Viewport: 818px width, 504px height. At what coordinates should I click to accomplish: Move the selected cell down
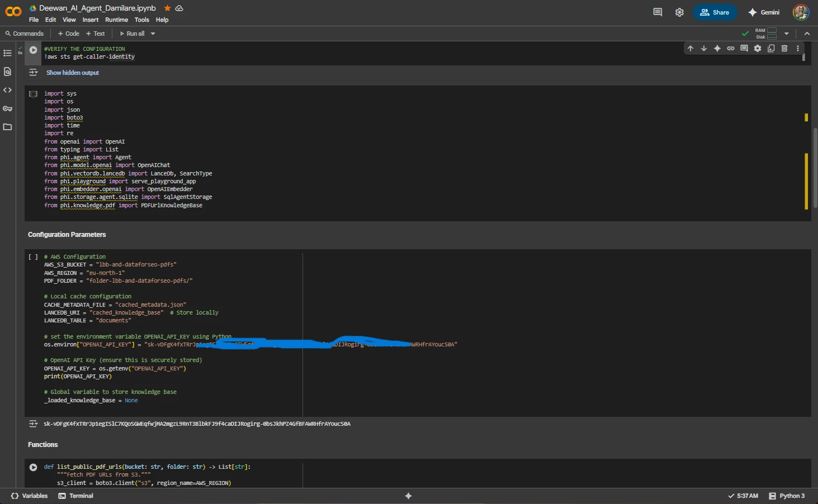pos(704,49)
